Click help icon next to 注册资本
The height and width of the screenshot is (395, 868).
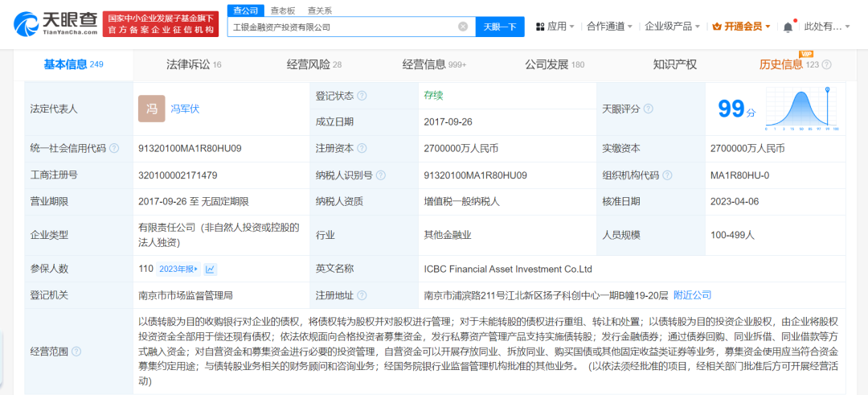362,149
